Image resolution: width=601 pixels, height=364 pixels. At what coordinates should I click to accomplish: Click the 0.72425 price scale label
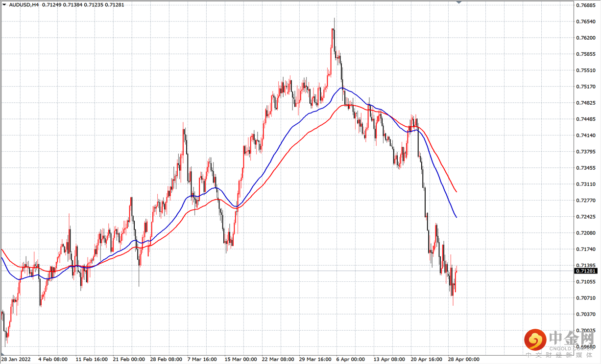pyautogui.click(x=587, y=216)
